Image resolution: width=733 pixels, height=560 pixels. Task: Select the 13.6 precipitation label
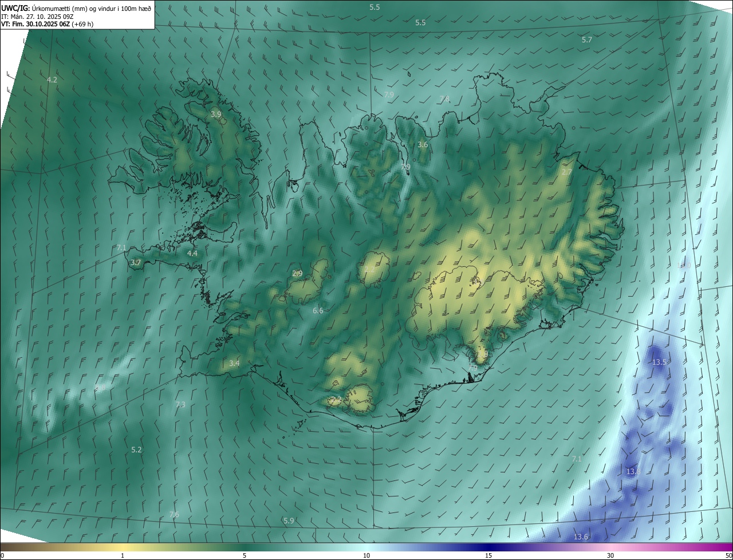tap(581, 537)
